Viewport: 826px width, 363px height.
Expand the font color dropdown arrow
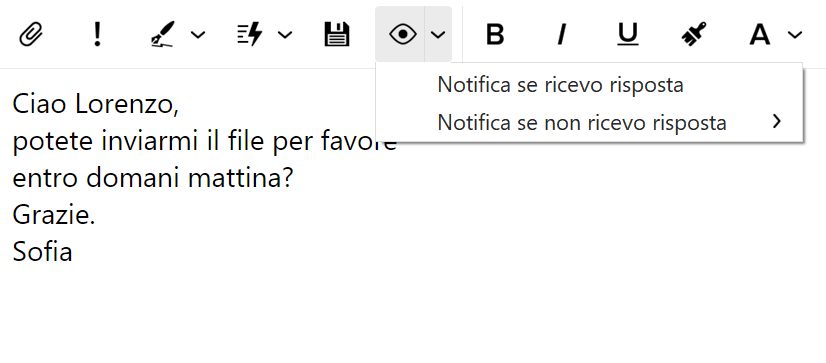(794, 35)
